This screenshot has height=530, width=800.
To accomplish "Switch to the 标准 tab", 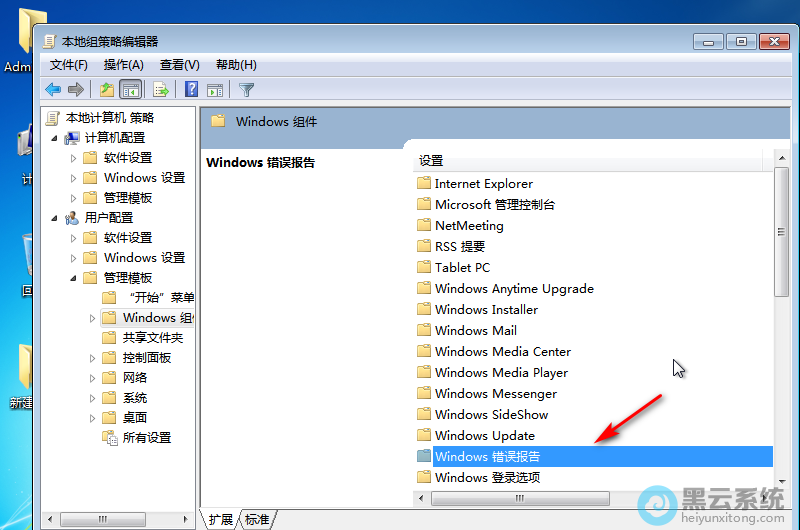I will 257,519.
